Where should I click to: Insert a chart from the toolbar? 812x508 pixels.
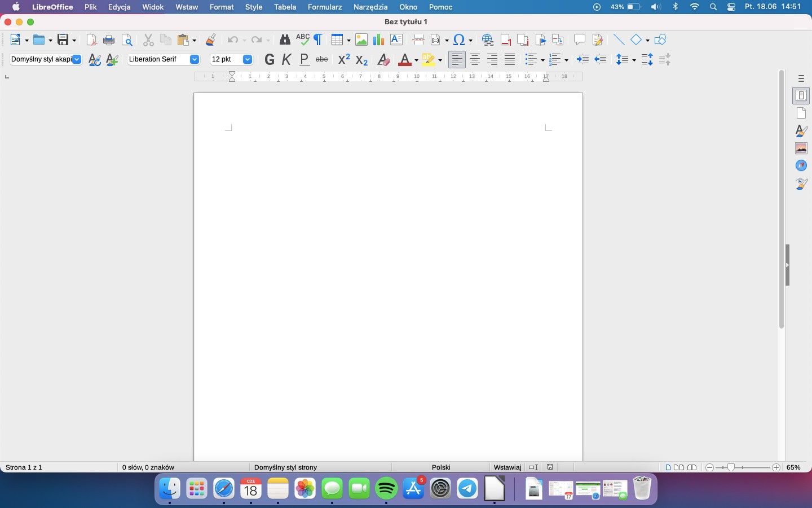[378, 40]
